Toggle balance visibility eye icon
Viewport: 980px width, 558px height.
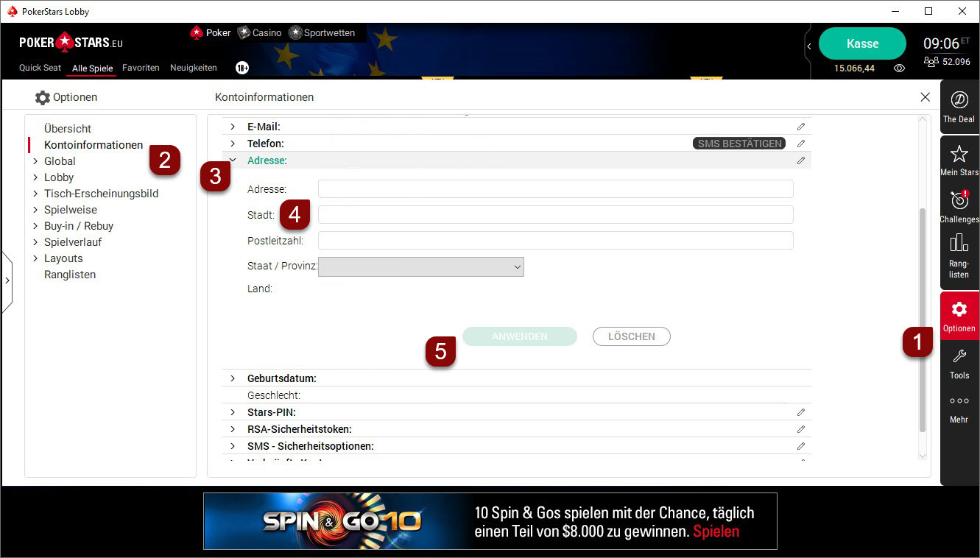click(899, 68)
